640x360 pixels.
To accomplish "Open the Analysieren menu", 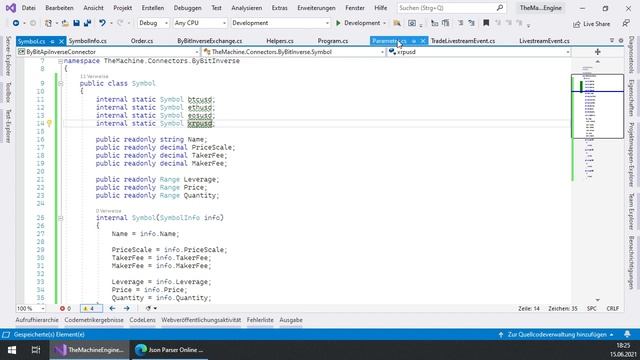I will 247,8.
